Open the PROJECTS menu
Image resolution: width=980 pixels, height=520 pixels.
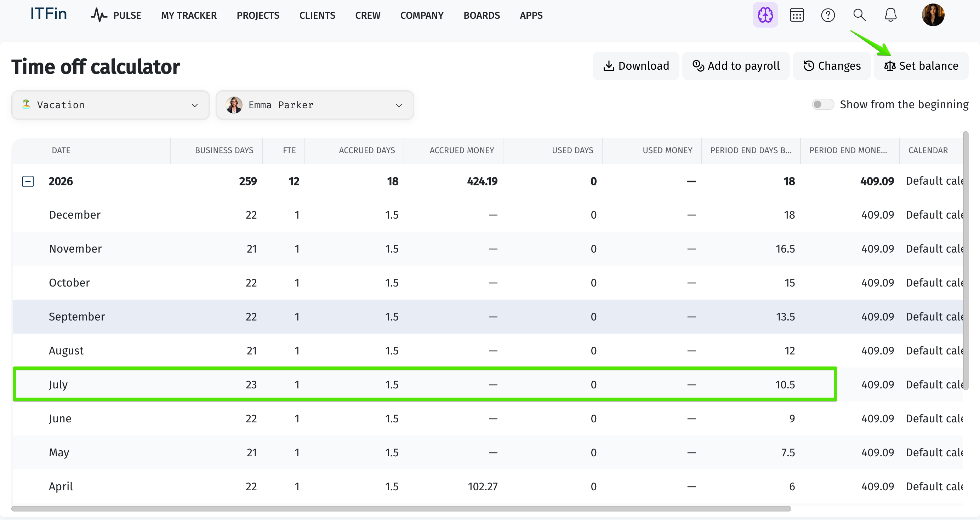click(x=258, y=16)
